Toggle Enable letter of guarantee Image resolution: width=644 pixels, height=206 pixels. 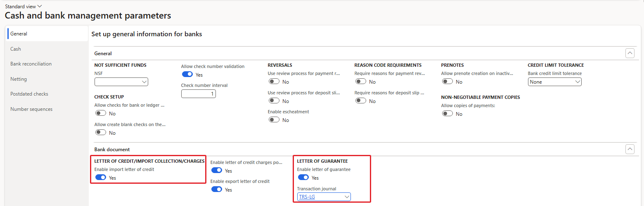[303, 178]
